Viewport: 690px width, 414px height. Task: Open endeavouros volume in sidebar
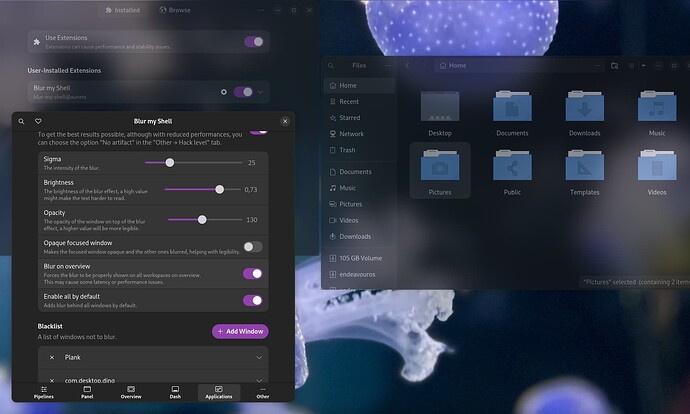(x=359, y=275)
